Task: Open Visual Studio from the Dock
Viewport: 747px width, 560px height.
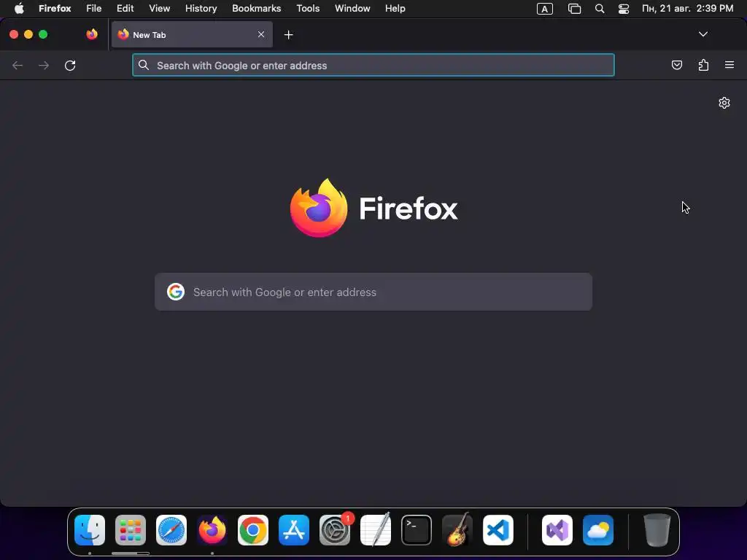Action: (557, 530)
